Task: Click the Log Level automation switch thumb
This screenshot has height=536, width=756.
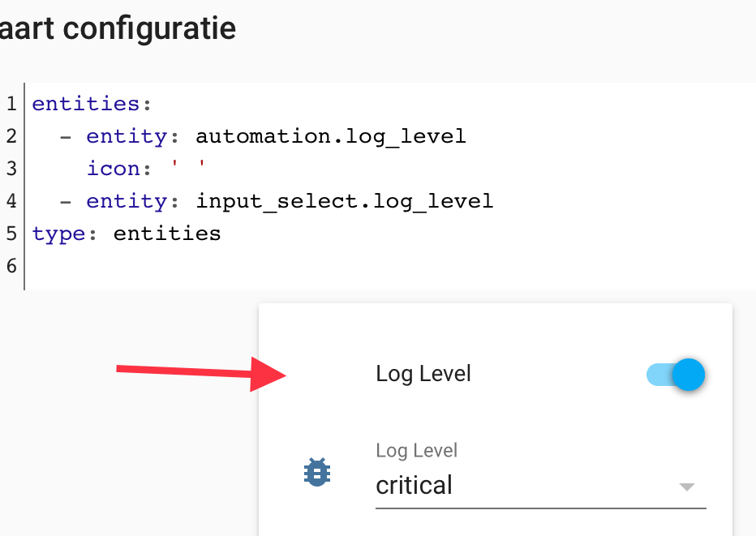Action: (x=689, y=375)
